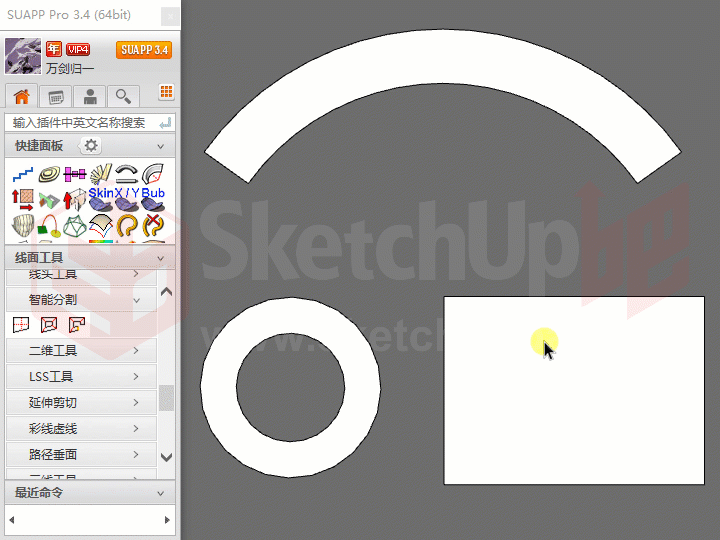Click the SUAPP 3.4 orange button
This screenshot has height=540, width=720.
coord(144,50)
